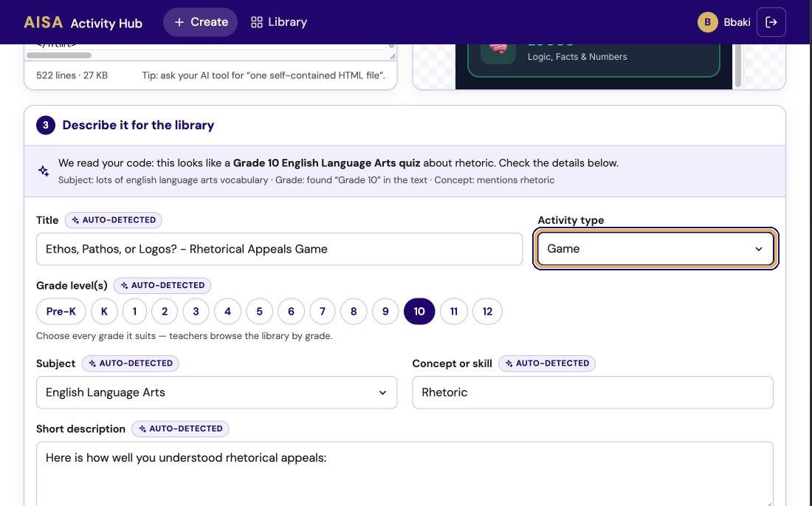812x506 pixels.
Task: Toggle grade 11
Action: (x=454, y=312)
